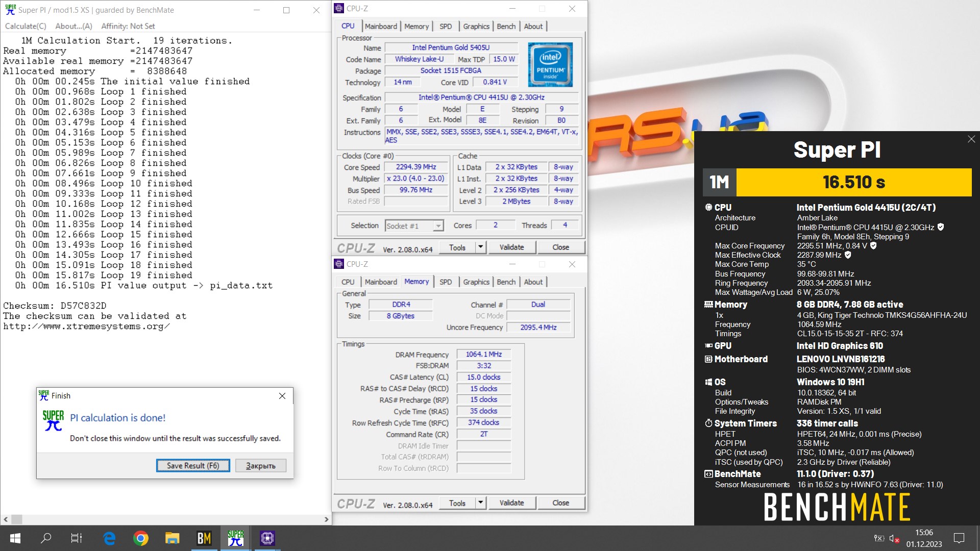The width and height of the screenshot is (980, 551).
Task: Click the verified shield next to CPUID
Action: (x=941, y=227)
